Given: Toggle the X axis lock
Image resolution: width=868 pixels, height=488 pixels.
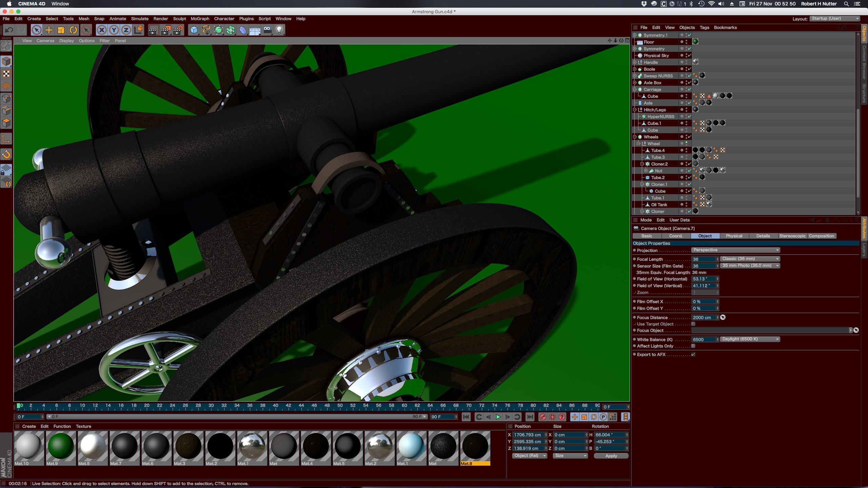Looking at the screenshot, I should (102, 30).
